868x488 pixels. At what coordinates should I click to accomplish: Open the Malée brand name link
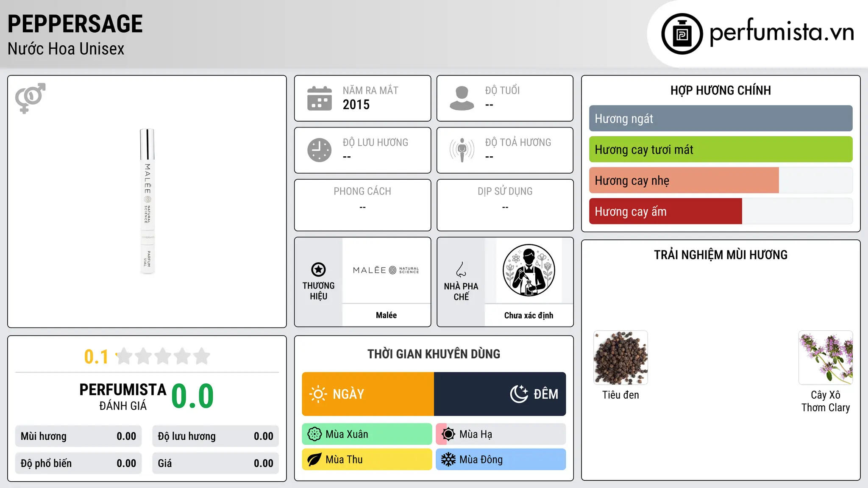[x=386, y=315]
